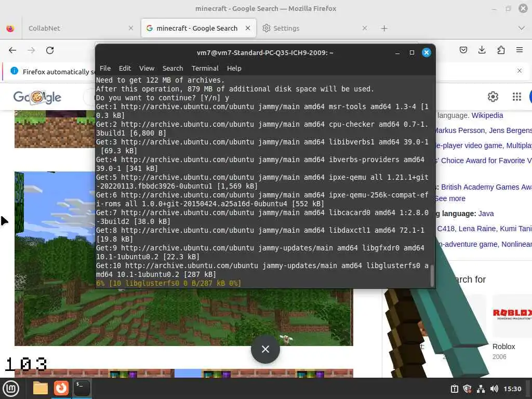
Task: Open the Wikipedia link
Action: 487,115
